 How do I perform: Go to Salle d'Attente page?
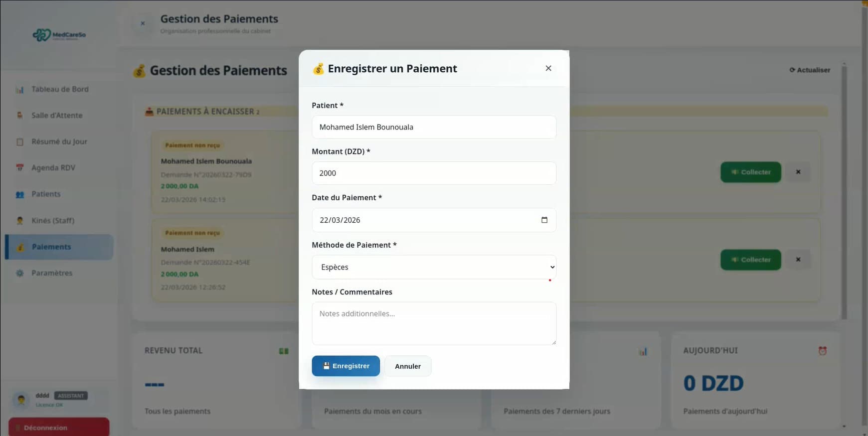[x=59, y=115]
